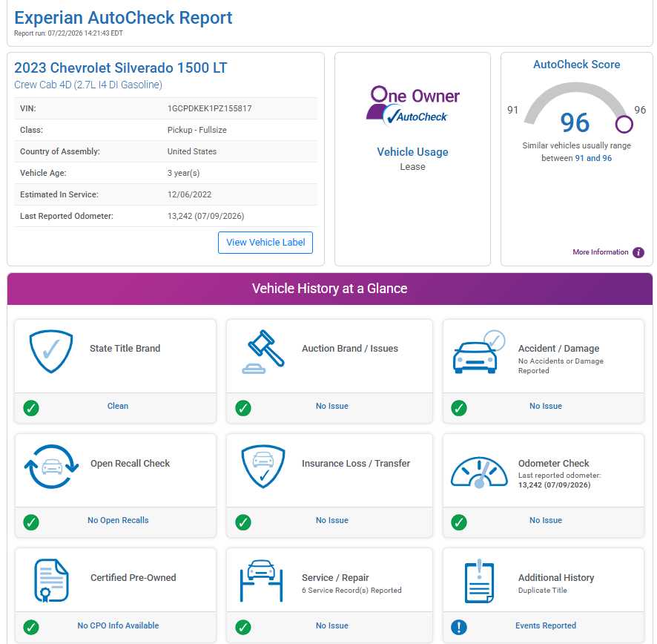Open No Issue link under Insurance Loss / Transfer

click(332, 520)
